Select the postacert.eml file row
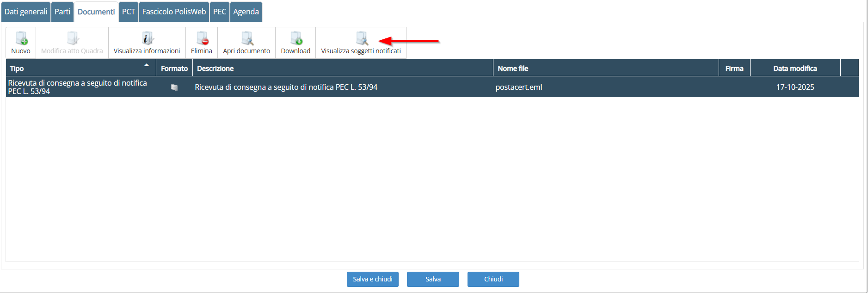Screen dimensions: 868x293 [x=518, y=87]
